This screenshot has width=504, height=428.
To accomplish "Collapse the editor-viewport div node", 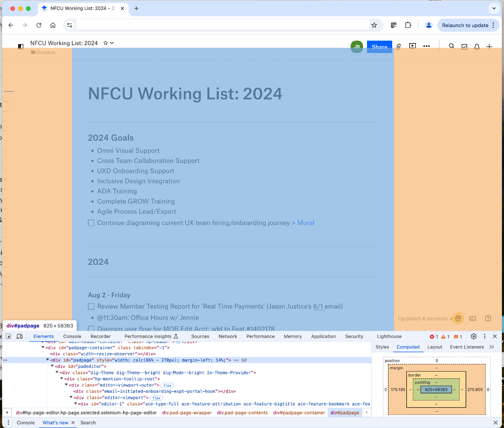I will pos(71,398).
